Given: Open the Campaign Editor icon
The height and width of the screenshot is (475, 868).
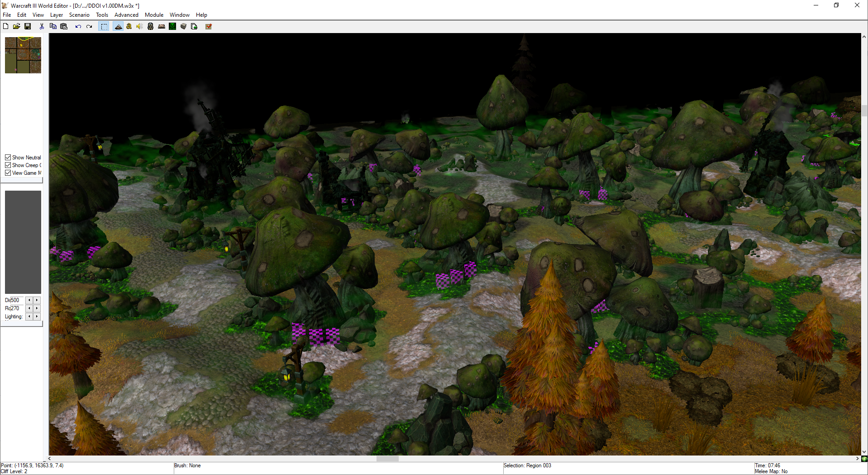Looking at the screenshot, I should point(162,26).
